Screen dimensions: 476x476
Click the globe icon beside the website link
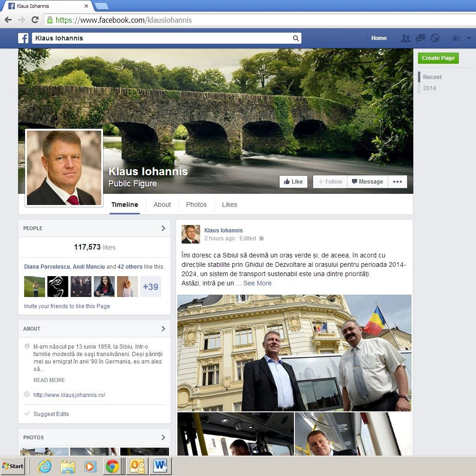tap(27, 395)
